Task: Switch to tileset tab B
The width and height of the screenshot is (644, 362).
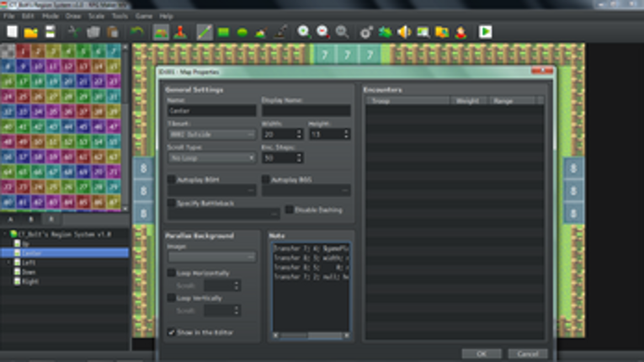Action: click(31, 219)
